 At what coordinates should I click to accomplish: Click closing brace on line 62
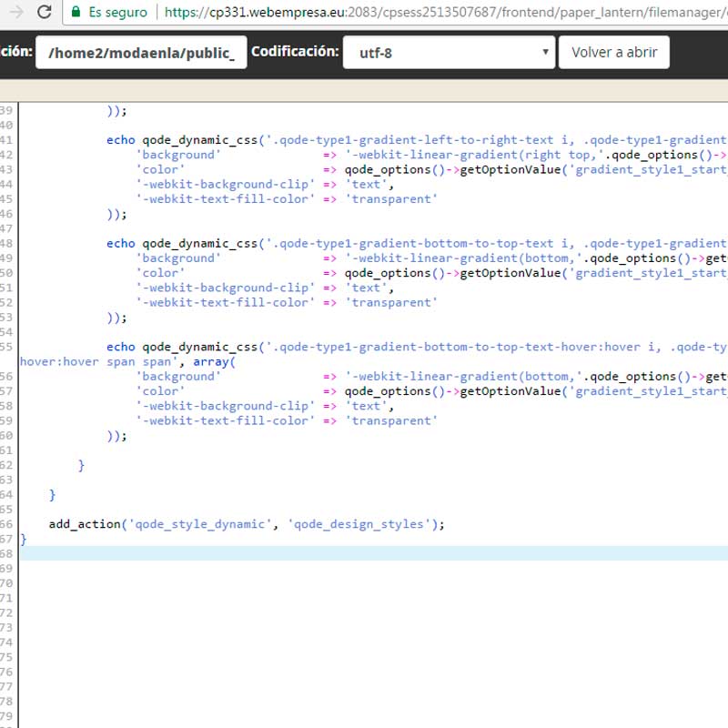[81, 465]
